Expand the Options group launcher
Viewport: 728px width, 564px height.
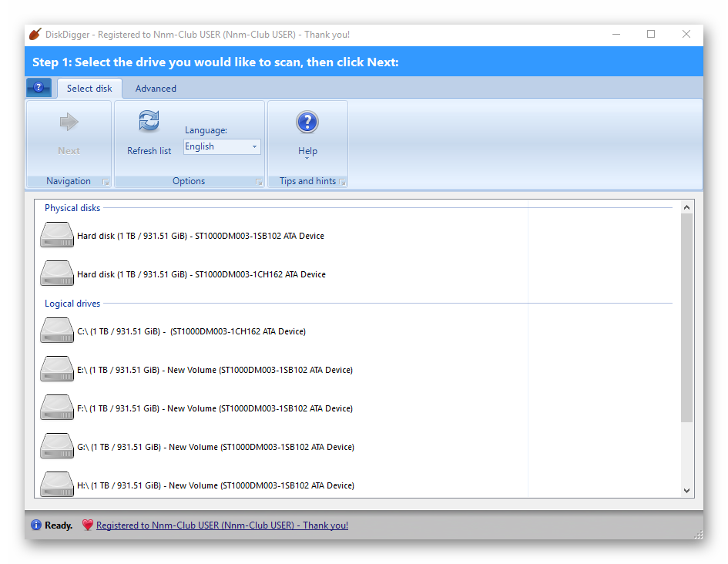(x=259, y=183)
